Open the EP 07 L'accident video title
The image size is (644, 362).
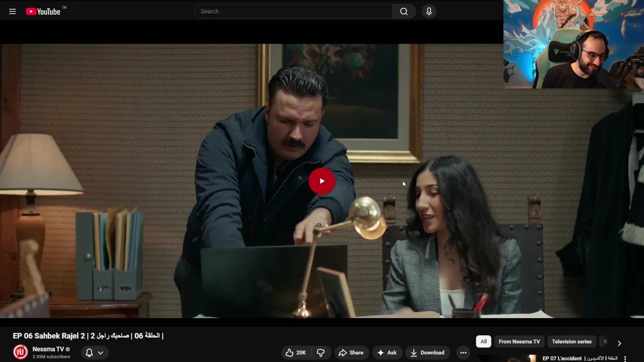[580, 358]
